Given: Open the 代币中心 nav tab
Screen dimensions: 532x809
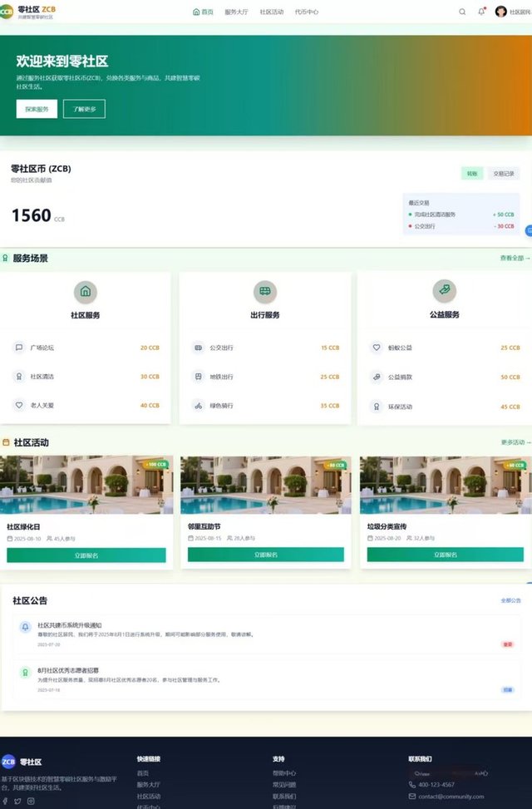Looking at the screenshot, I should 307,12.
